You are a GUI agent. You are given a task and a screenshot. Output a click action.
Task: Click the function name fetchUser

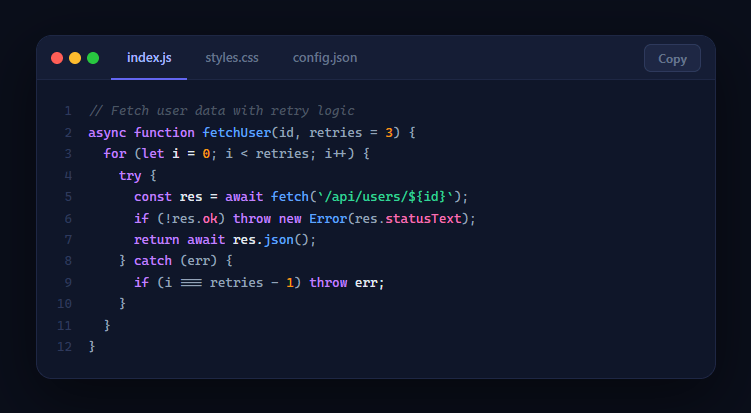tap(237, 132)
